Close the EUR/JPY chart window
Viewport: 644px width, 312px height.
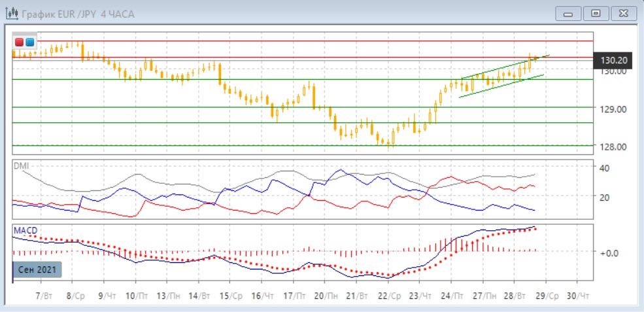[622, 13]
